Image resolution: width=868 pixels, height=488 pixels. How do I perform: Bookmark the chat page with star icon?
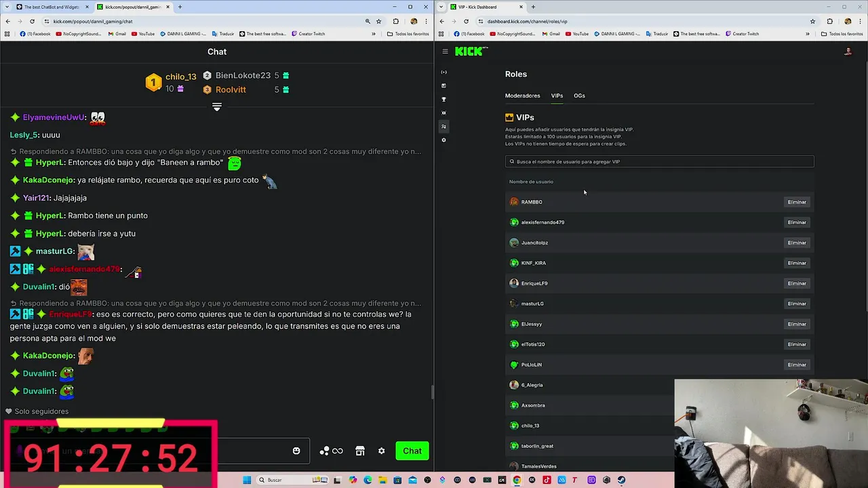coord(378,21)
